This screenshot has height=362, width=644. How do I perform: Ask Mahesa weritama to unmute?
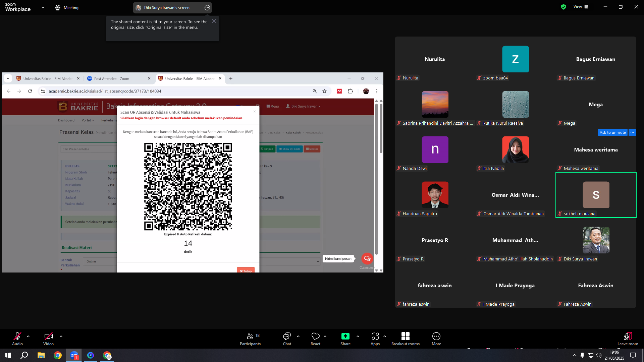[613, 132]
